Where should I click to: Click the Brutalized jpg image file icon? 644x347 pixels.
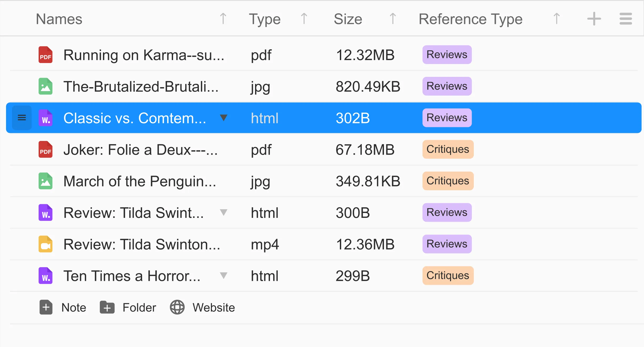tap(45, 86)
